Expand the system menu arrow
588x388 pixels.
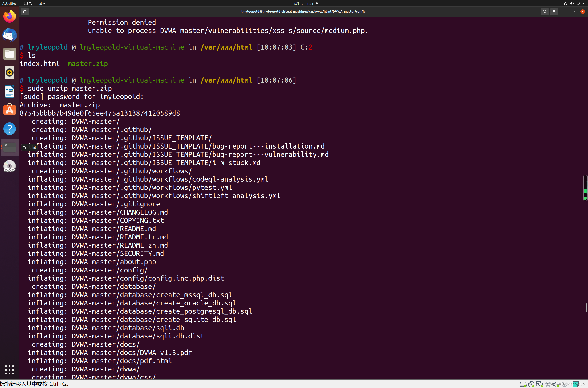(583, 4)
